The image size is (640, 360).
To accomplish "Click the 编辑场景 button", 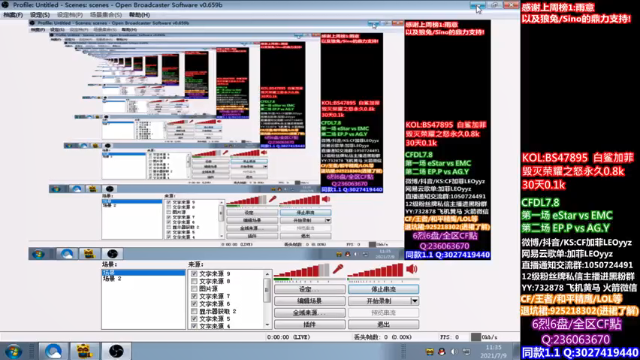I will click(309, 301).
